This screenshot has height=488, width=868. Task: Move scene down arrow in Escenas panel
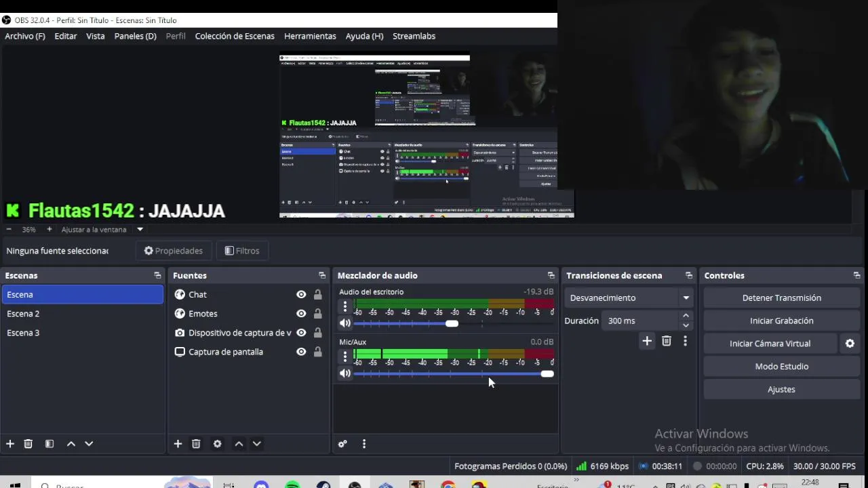pyautogui.click(x=89, y=444)
